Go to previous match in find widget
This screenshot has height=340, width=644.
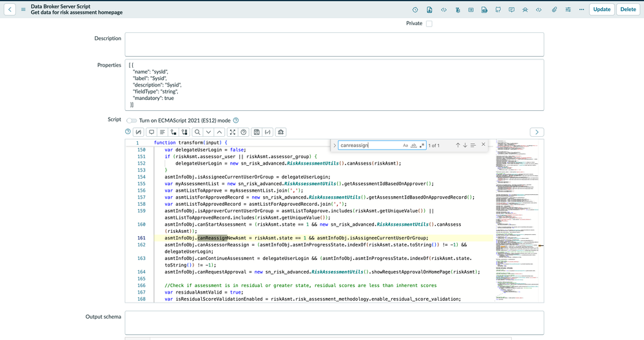click(x=458, y=145)
